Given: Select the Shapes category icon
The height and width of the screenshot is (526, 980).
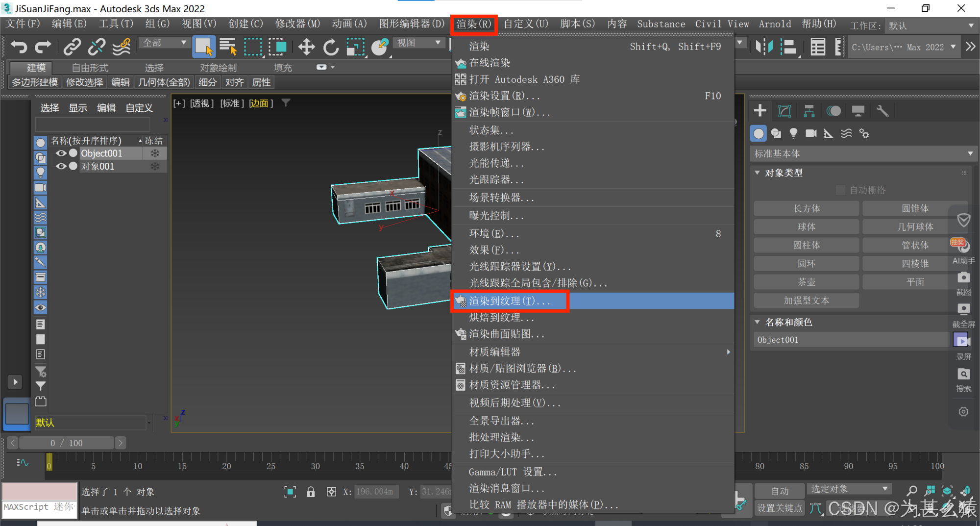Looking at the screenshot, I should click(x=776, y=133).
